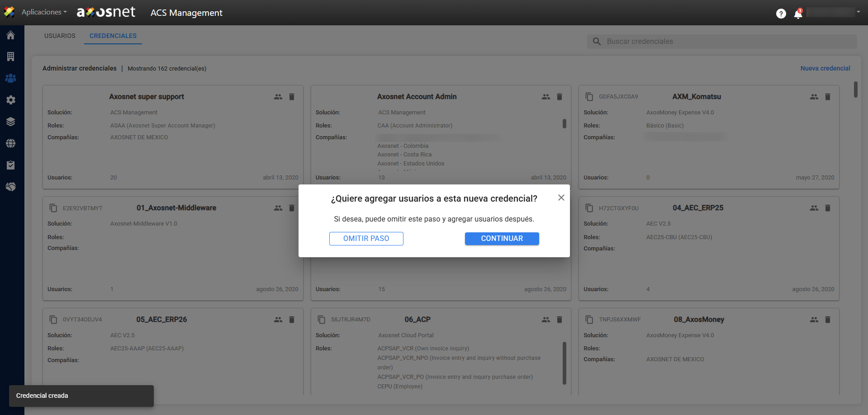This screenshot has height=415, width=868.
Task: Copy the 04_AEC_ERP25 credential code
Action: pos(589,208)
